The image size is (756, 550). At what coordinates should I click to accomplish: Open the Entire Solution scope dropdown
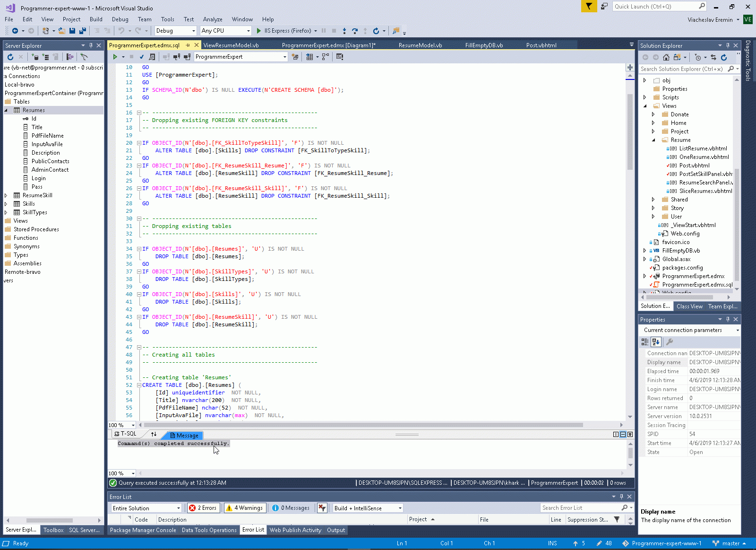point(146,508)
